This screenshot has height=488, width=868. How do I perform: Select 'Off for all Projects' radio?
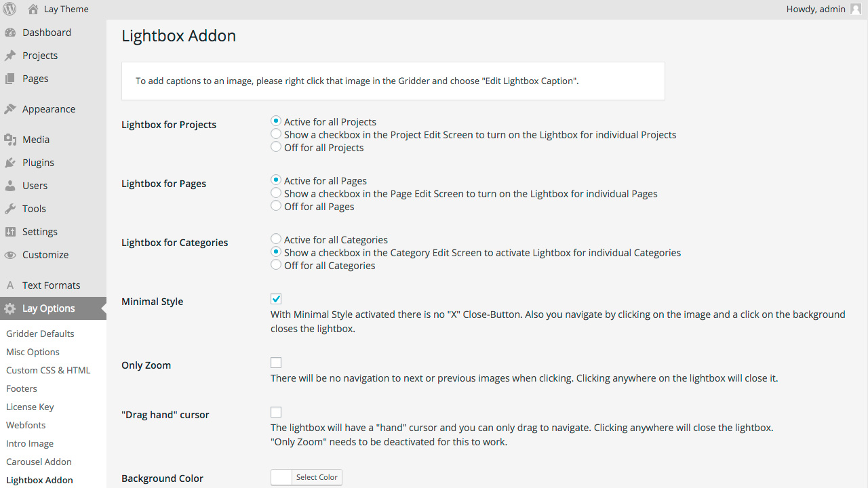pos(276,147)
